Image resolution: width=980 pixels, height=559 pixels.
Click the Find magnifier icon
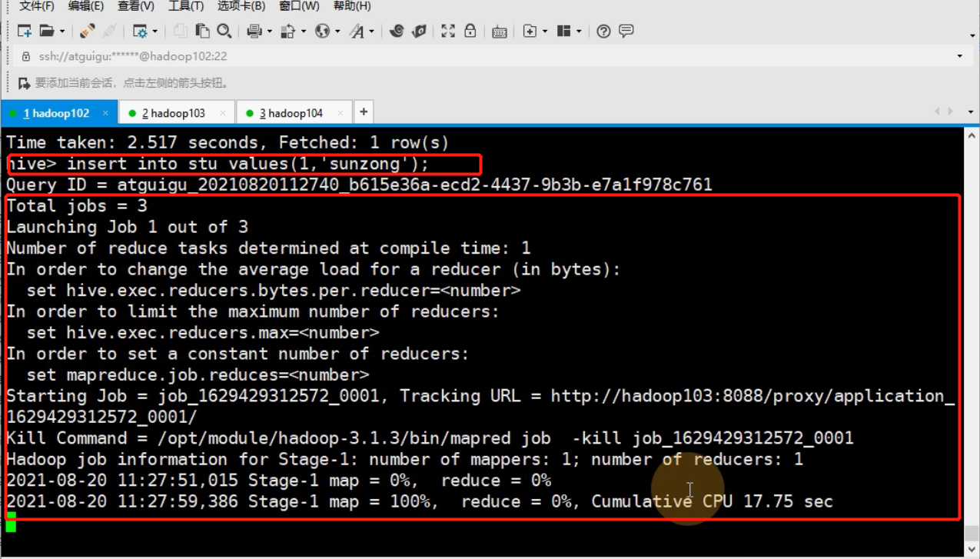point(224,31)
